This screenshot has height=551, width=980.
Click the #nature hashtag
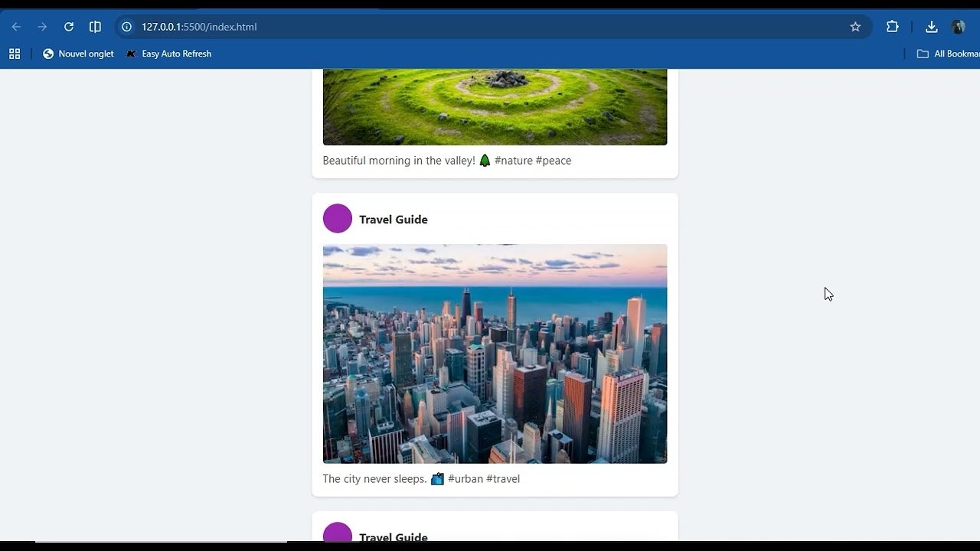(513, 161)
